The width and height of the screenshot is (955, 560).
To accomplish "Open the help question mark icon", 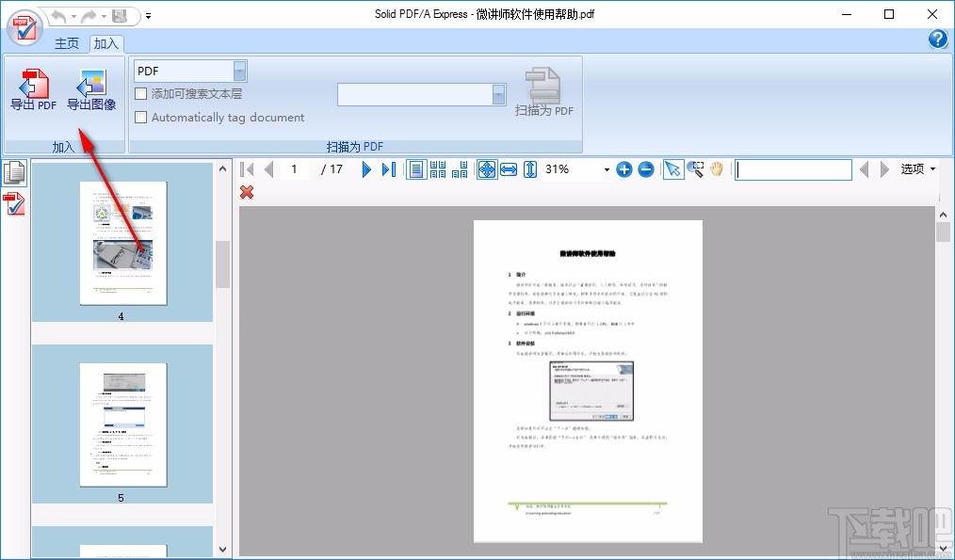I will tap(938, 39).
